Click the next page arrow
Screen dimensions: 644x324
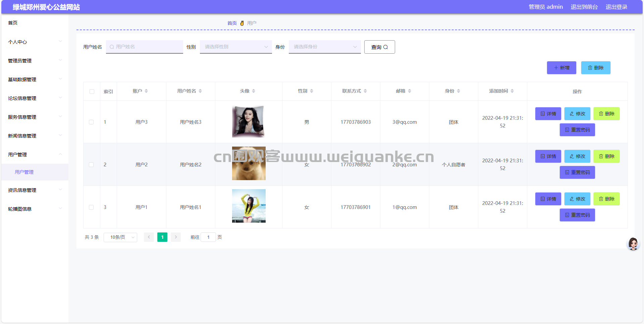pyautogui.click(x=176, y=237)
